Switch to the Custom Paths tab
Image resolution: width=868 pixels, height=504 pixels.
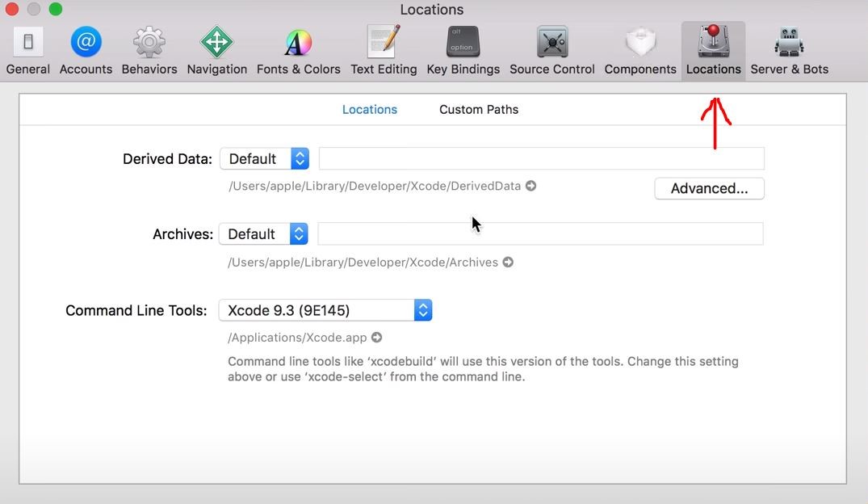[479, 110]
